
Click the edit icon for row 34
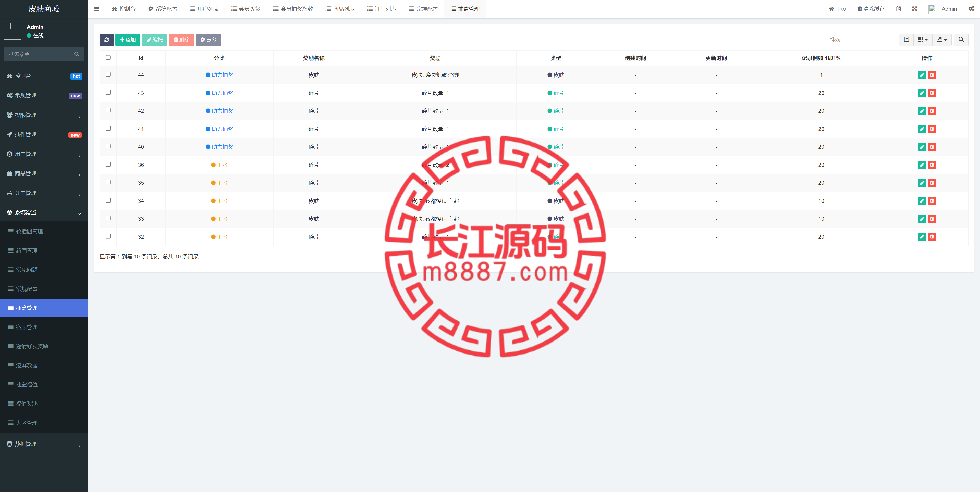point(922,201)
